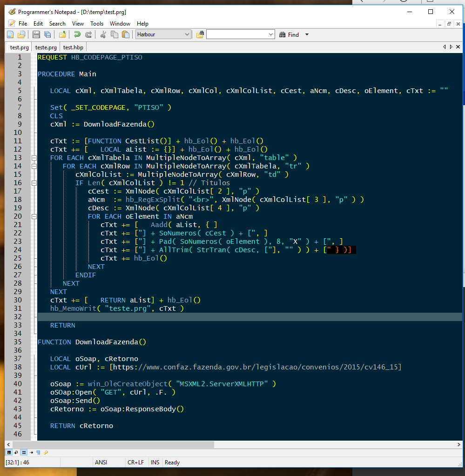
Task: Undo the last edit with the green arrow
Action: pos(77,34)
